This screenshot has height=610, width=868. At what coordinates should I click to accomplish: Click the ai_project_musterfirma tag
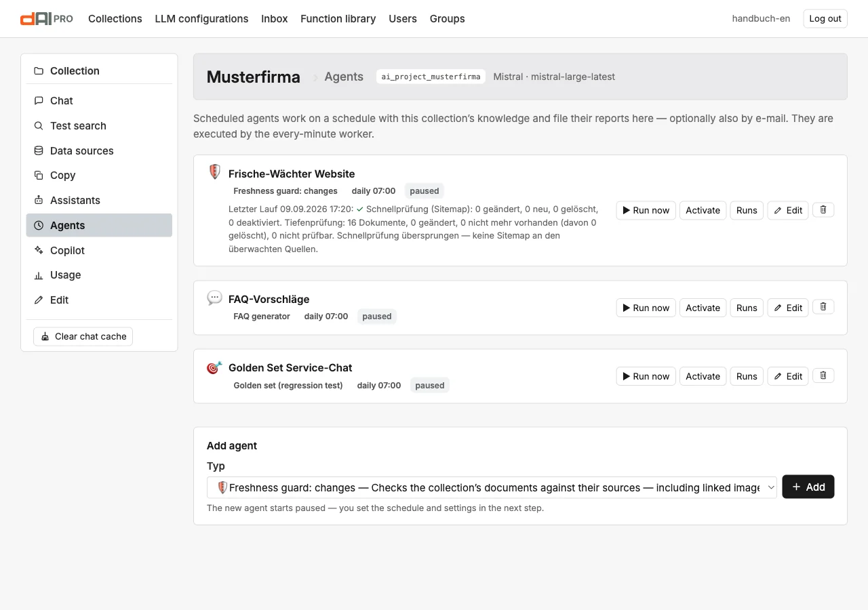[x=431, y=77]
